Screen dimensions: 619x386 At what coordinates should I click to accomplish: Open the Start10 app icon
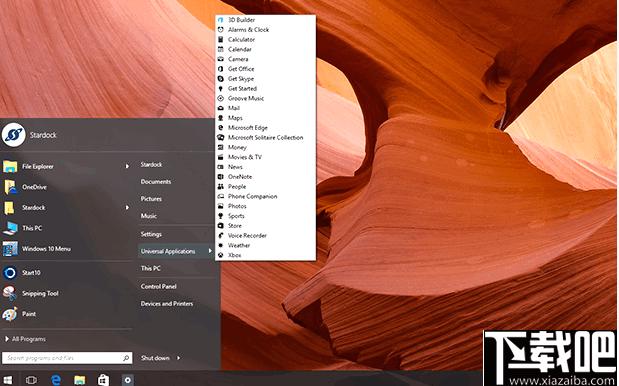pos(10,273)
